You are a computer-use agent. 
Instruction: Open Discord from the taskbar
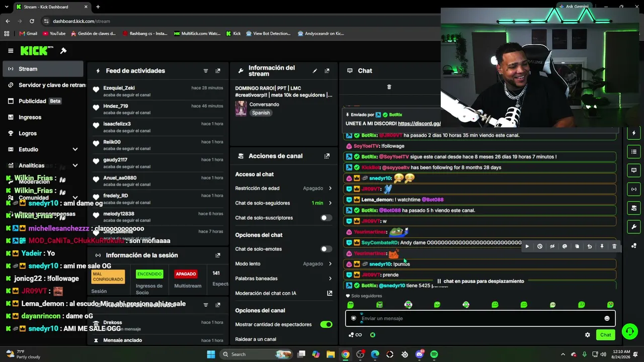(420, 354)
